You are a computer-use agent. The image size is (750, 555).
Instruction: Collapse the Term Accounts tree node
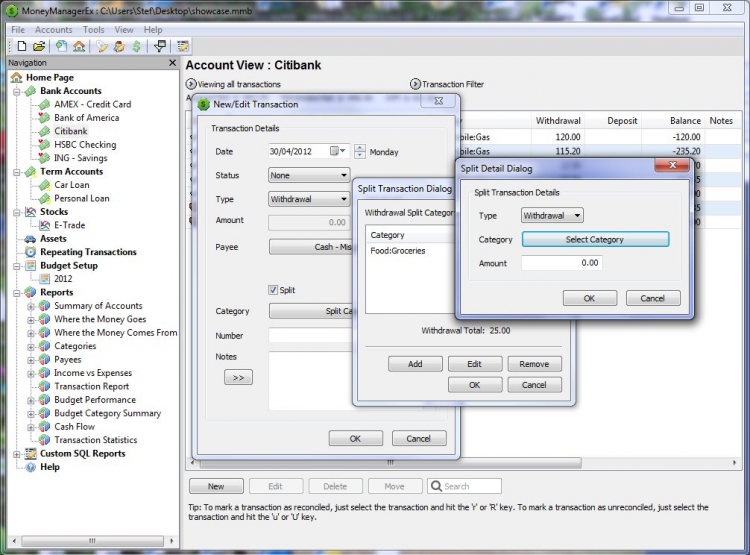click(17, 171)
